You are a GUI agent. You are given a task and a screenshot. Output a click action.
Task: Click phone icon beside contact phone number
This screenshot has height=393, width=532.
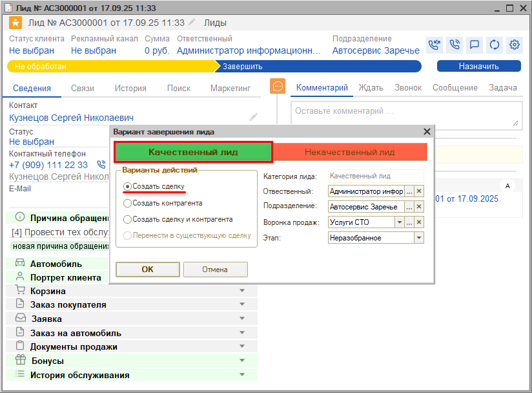pyautogui.click(x=101, y=165)
